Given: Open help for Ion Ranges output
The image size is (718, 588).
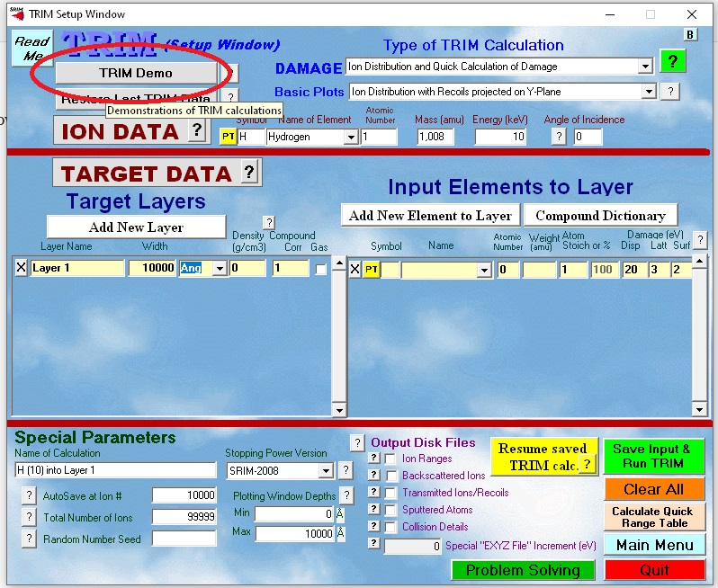Looking at the screenshot, I should 373,458.
